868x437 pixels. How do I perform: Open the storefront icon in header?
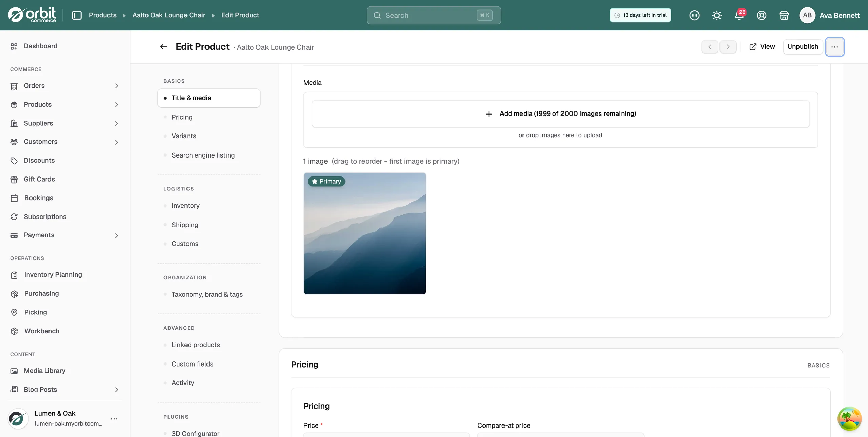(784, 15)
